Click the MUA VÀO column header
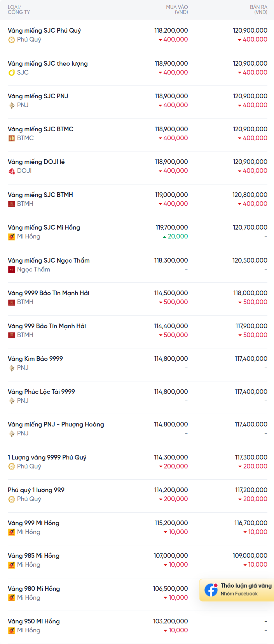 click(177, 10)
